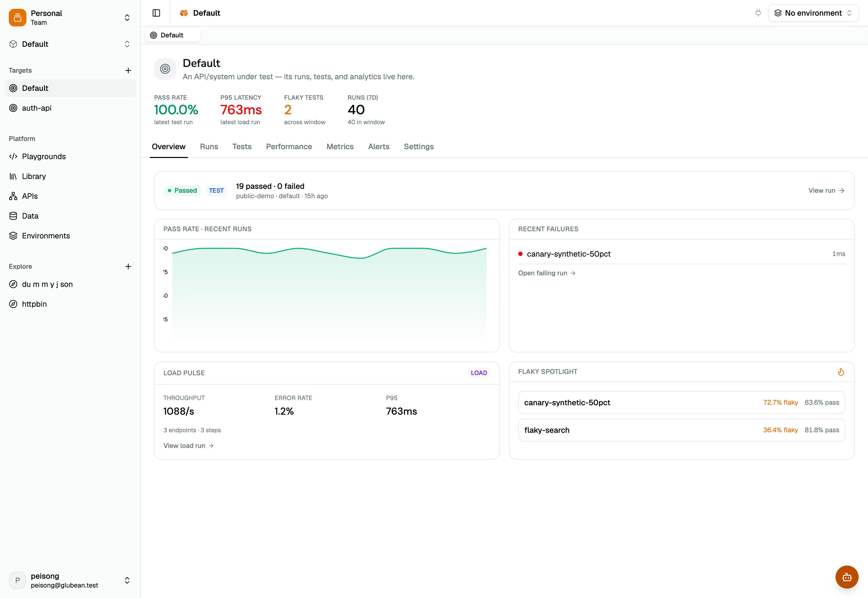
Task: Select the Default breadcrumb tab
Action: click(x=173, y=35)
